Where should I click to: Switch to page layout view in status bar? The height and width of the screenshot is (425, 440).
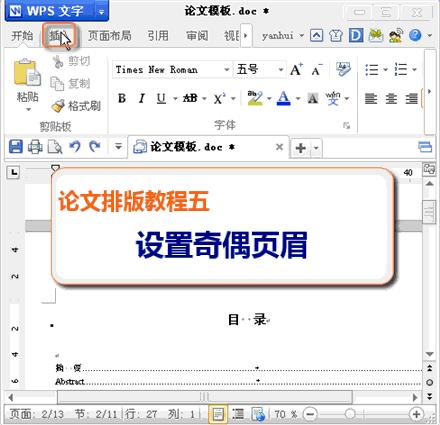pos(218,414)
